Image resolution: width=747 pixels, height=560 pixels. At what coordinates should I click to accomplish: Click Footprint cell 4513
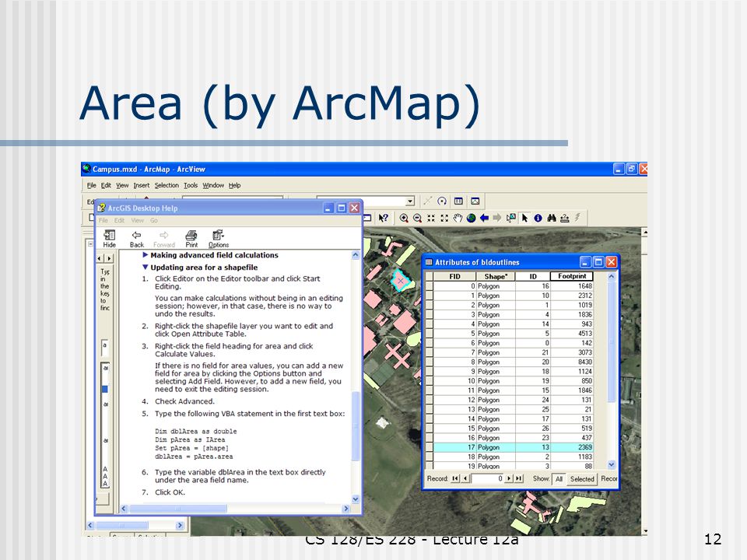(572, 334)
